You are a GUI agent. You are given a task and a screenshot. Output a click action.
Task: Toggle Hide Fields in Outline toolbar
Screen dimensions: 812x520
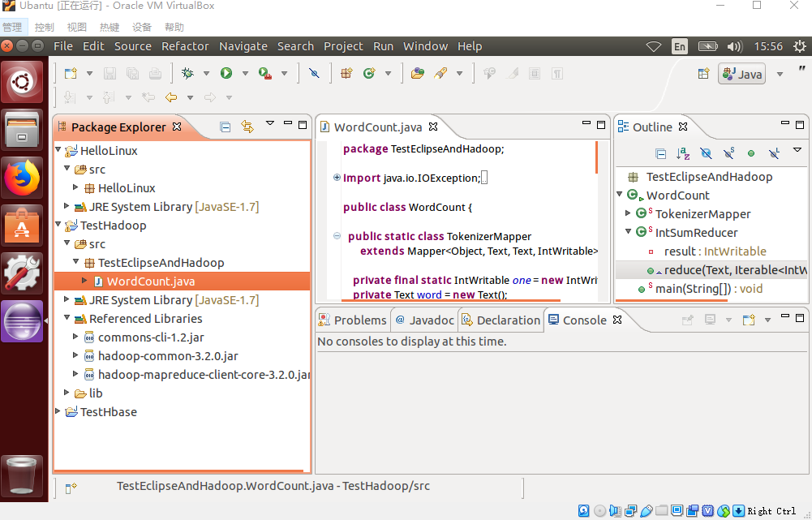click(x=706, y=153)
